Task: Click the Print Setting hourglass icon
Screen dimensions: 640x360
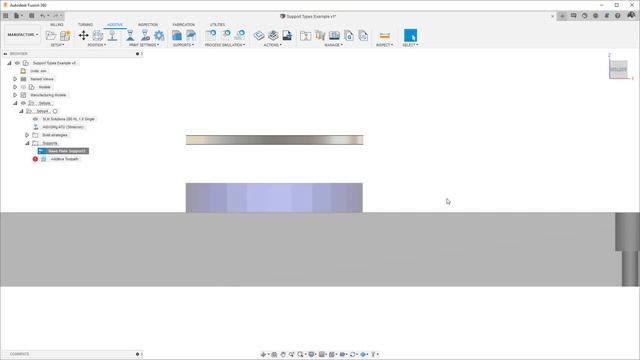Action: (130, 36)
